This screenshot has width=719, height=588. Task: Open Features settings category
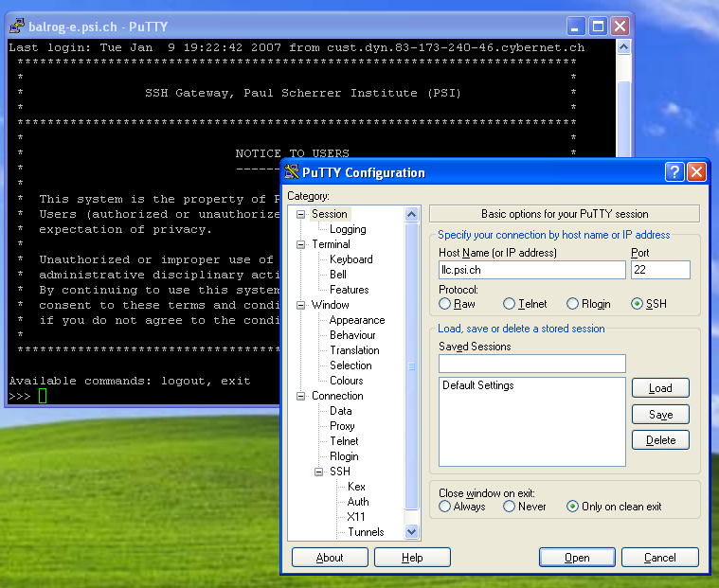[349, 290]
